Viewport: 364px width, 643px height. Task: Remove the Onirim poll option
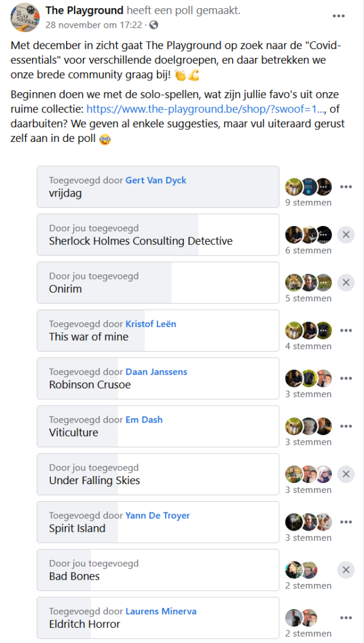(x=346, y=283)
